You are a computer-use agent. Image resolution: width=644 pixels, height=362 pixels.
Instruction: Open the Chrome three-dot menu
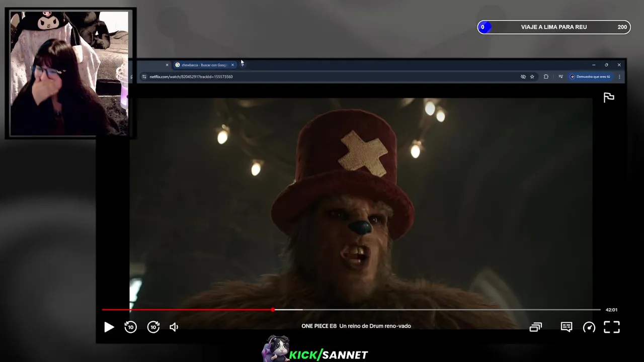point(619,77)
